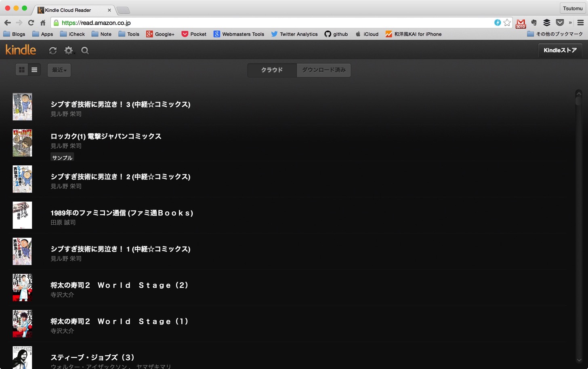
Task: Open the Kindle settings gear menu
Action: [69, 51]
